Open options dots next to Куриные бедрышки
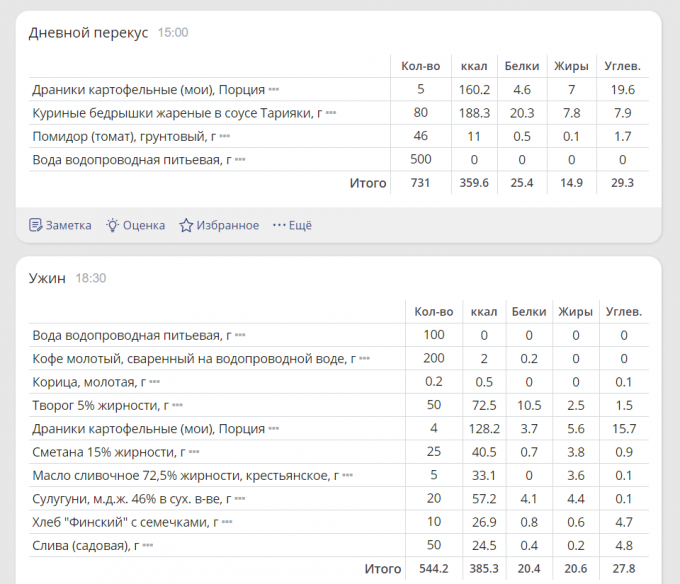The height and width of the screenshot is (584, 680). (331, 113)
